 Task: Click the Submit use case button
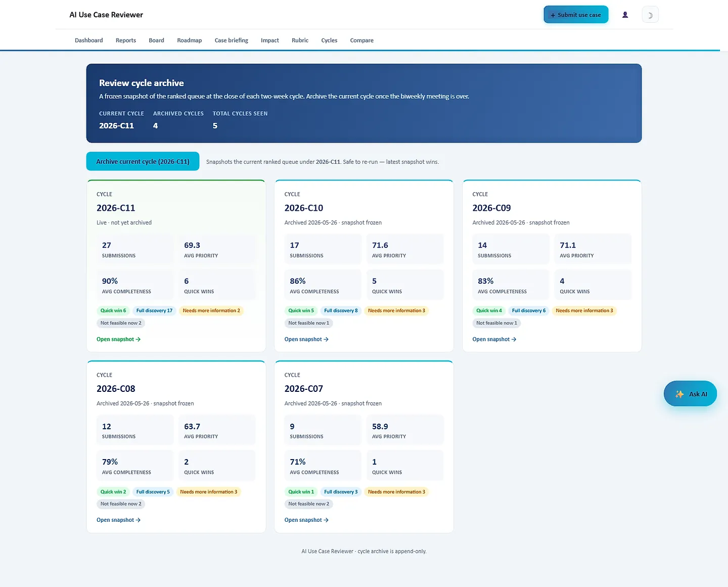coord(576,15)
